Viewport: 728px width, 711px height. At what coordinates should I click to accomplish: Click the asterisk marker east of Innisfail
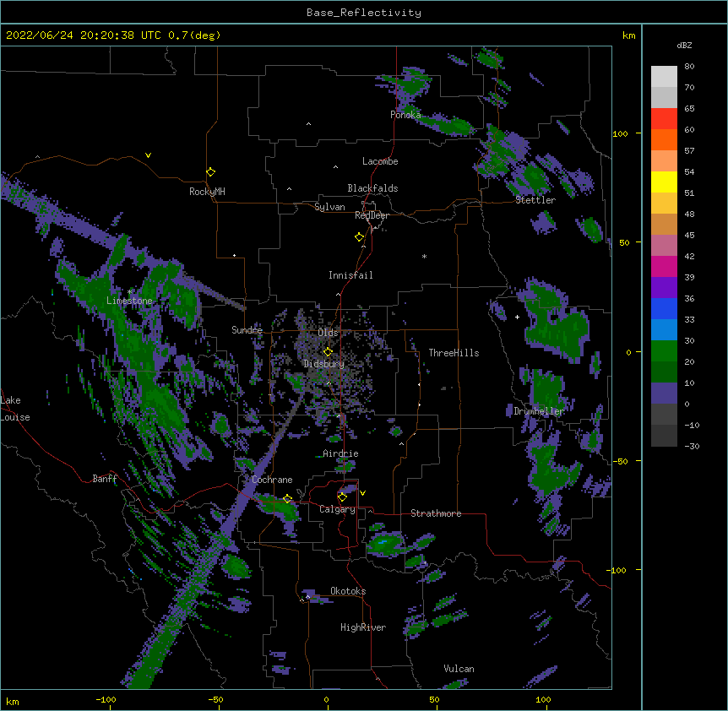coord(424,257)
